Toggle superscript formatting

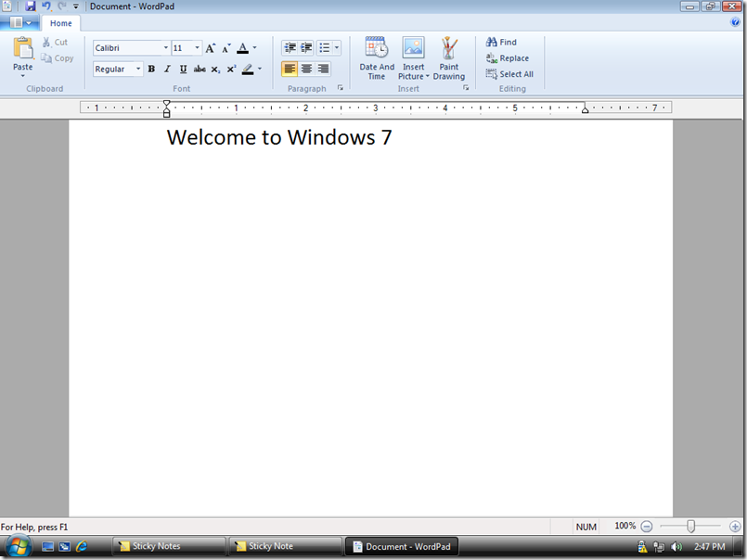click(232, 69)
